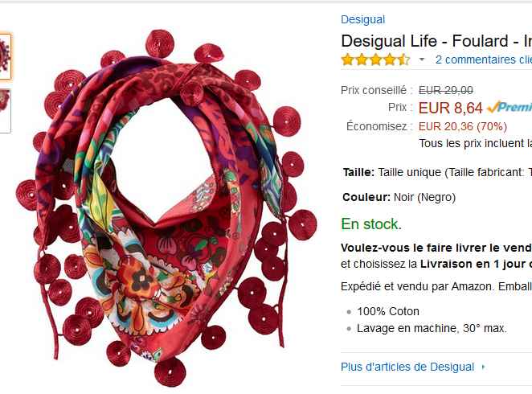Click the EUR 20,36 (70%) savings text
Screen dimensions: 532x394
[x=463, y=126]
